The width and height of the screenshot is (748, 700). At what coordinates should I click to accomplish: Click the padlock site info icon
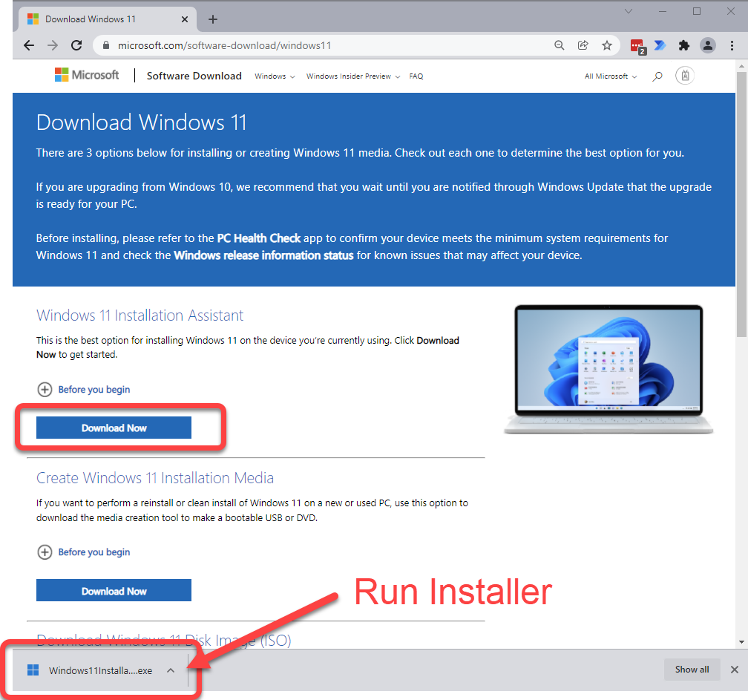coord(106,45)
